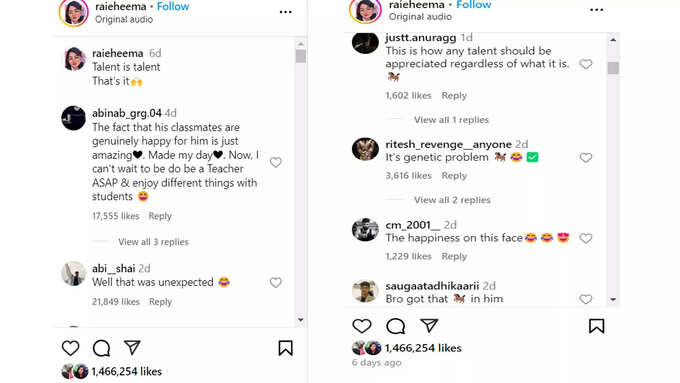Reply to justt.anuragg's comment
This screenshot has width=680, height=383.
pyautogui.click(x=454, y=95)
